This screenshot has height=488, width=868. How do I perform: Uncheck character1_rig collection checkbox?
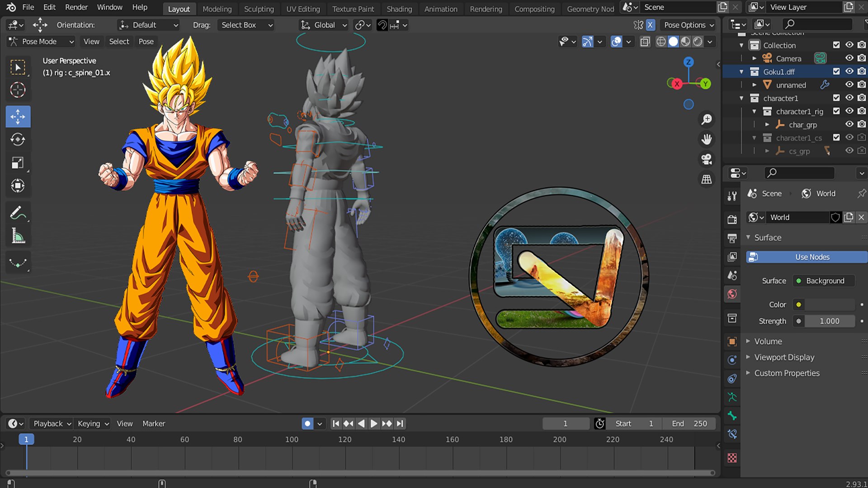tap(836, 111)
